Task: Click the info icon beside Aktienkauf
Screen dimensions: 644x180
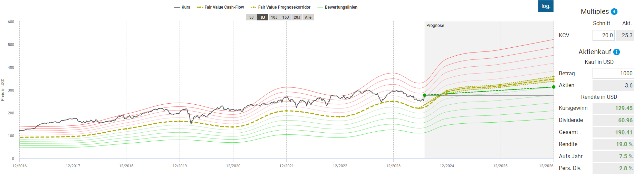Action: click(616, 52)
